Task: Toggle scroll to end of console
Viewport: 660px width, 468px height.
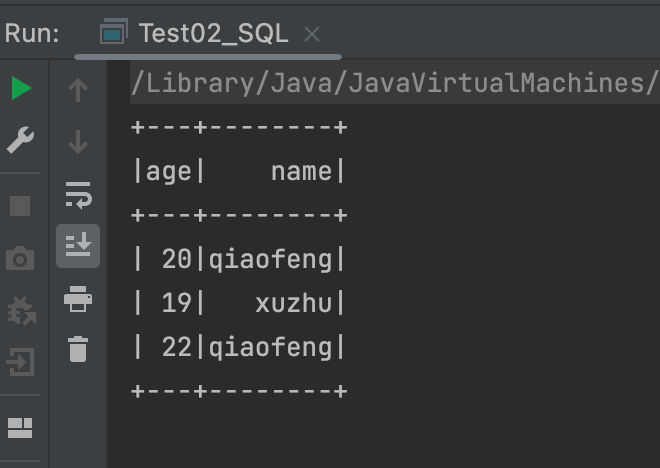Action: (78, 245)
